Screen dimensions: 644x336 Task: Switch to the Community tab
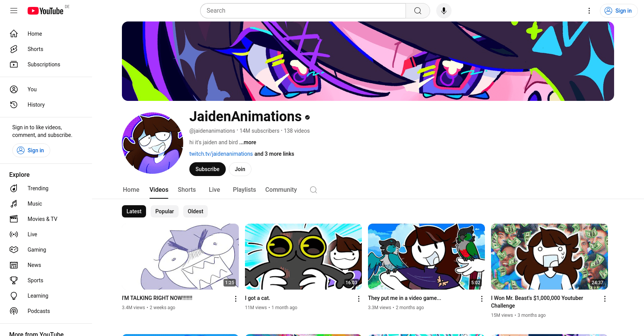[281, 190]
